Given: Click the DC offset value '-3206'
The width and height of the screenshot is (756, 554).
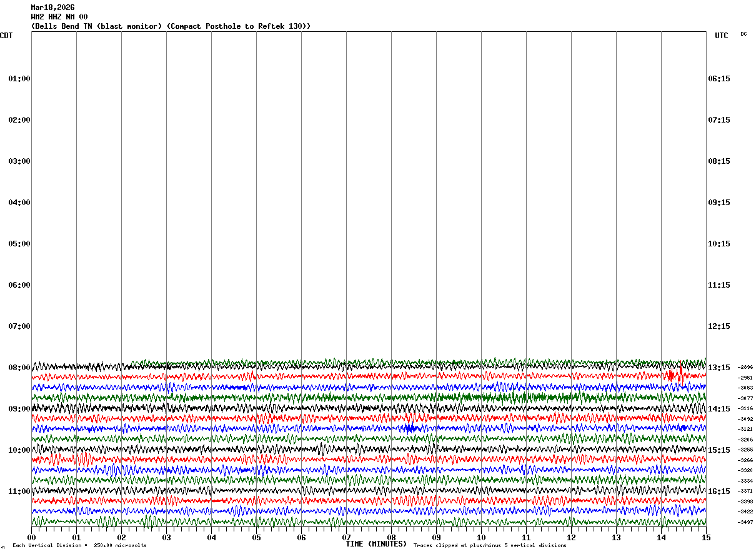Looking at the screenshot, I should coord(745,440).
